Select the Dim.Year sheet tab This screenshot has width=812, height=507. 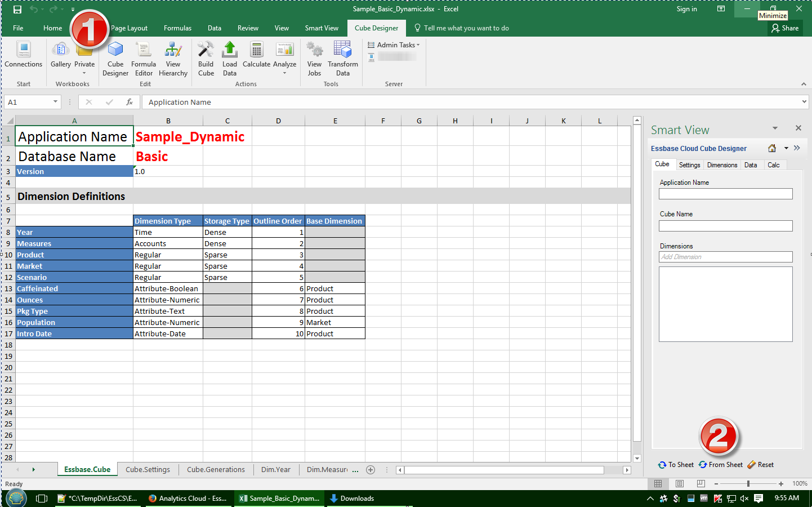[x=276, y=470]
